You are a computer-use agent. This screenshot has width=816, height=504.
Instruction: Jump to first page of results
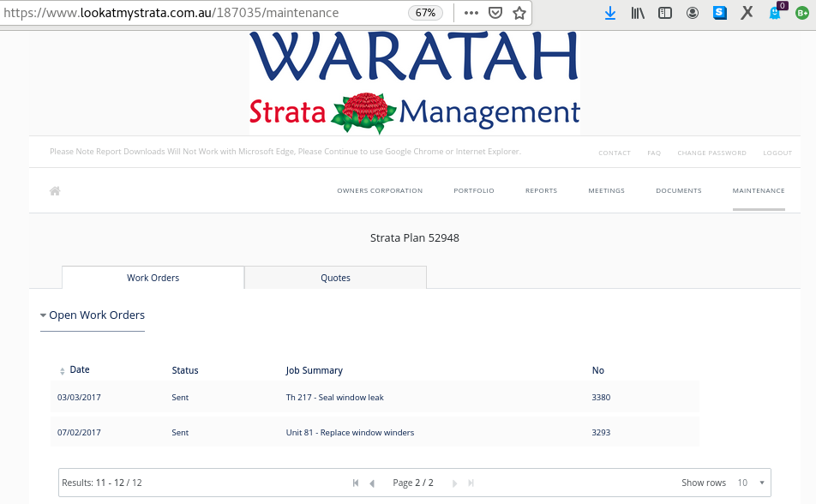(356, 483)
